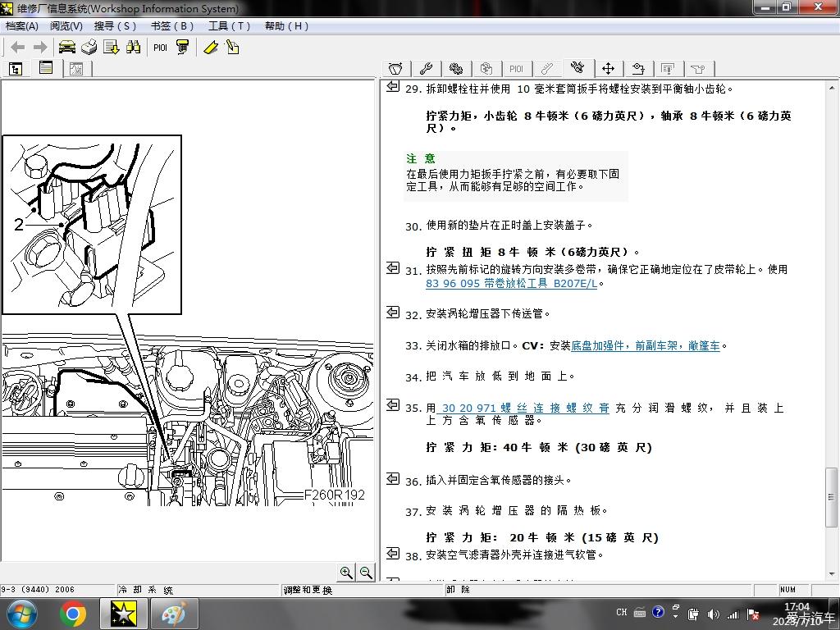Open the 工具(T) menu
The height and width of the screenshot is (630, 840).
pos(230,25)
